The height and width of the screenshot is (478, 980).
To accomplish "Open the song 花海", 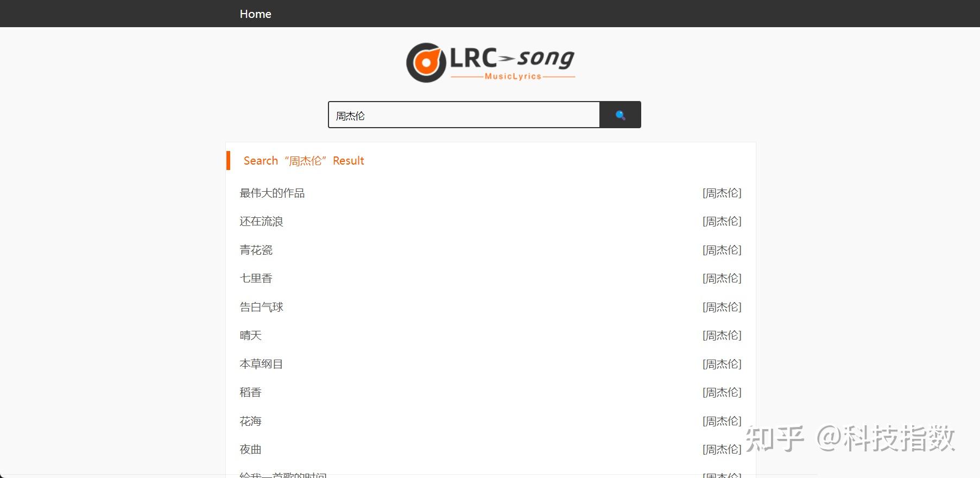I will click(x=250, y=421).
